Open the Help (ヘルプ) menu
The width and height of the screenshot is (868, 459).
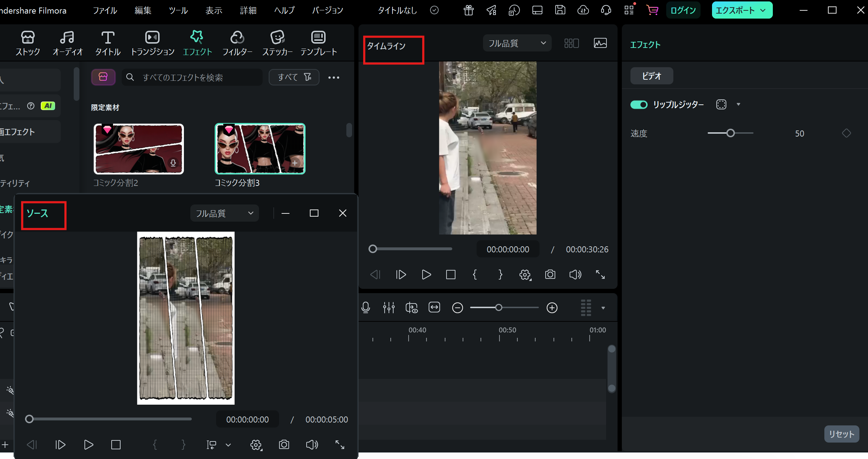tap(284, 10)
